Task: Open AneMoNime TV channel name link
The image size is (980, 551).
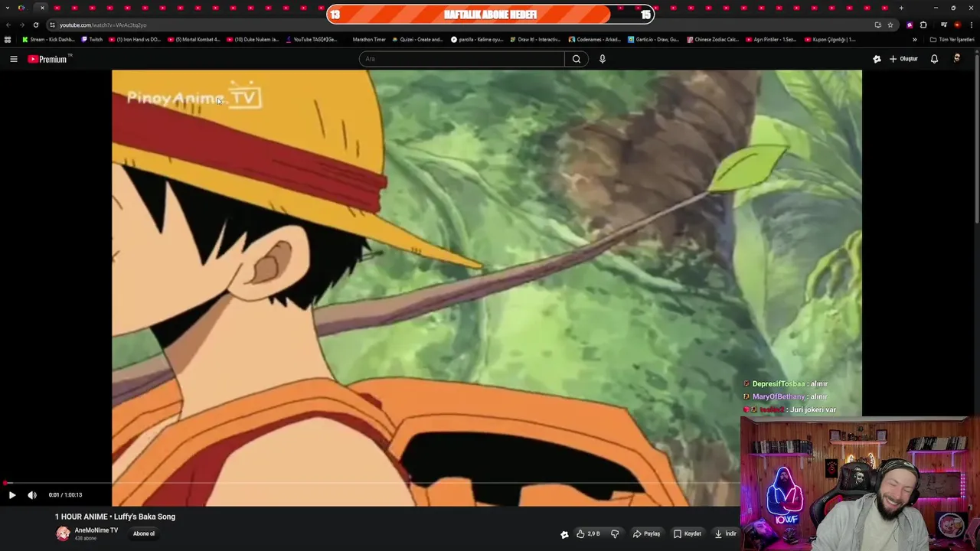Action: point(96,530)
